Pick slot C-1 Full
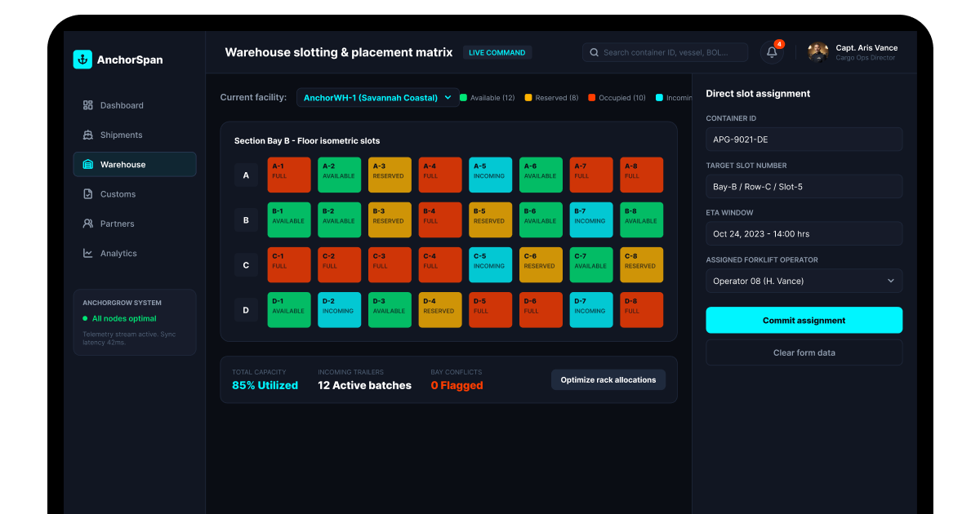980x514 pixels. point(289,265)
